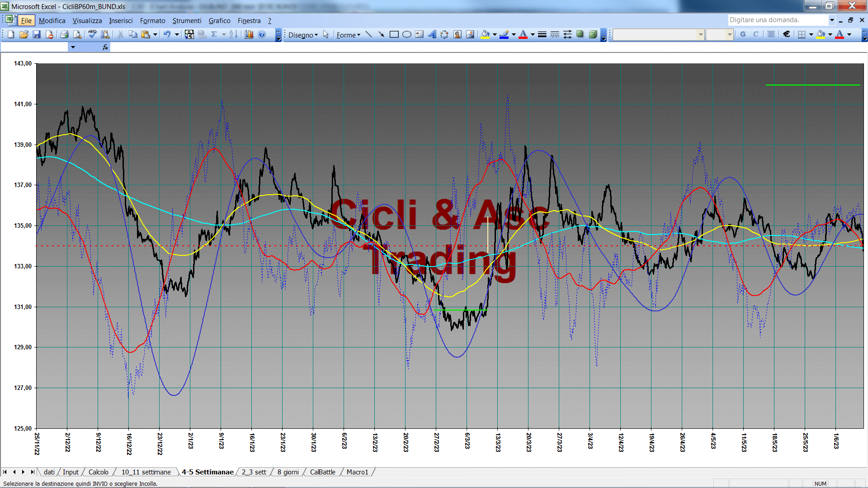The width and height of the screenshot is (868, 488).
Task: Create a new workbook with New icon
Action: click(x=11, y=34)
